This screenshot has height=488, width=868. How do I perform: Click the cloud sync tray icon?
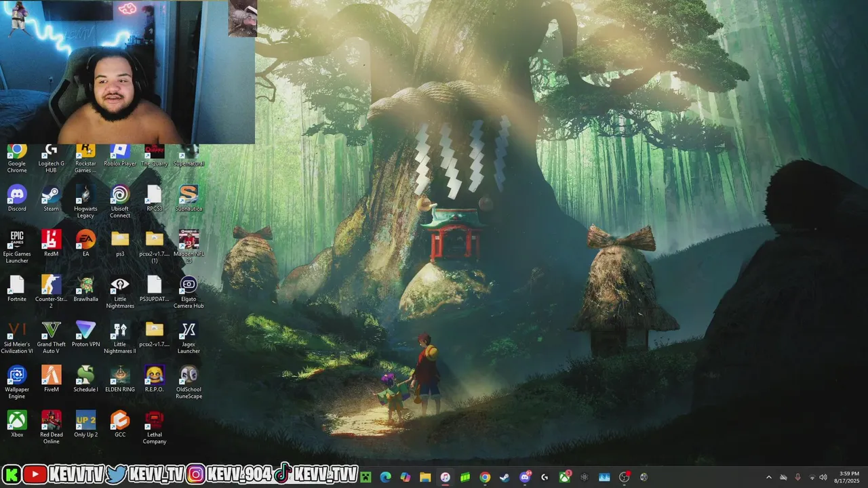point(783,478)
